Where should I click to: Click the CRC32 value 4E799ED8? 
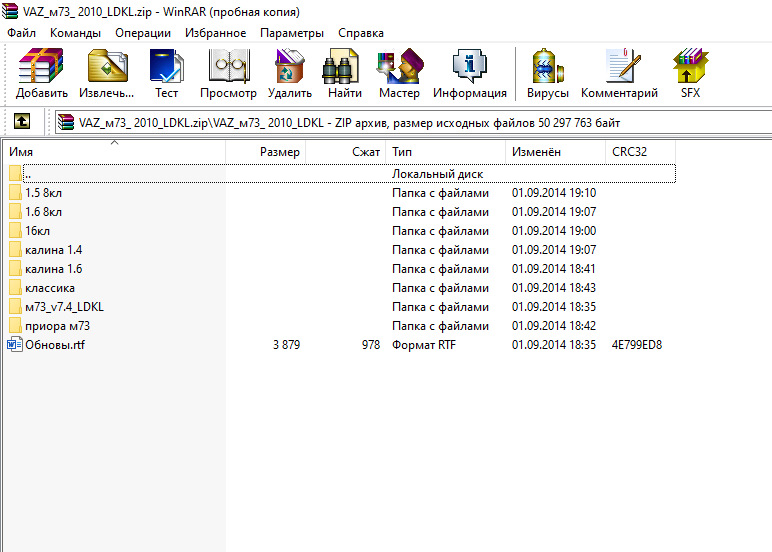coord(637,345)
